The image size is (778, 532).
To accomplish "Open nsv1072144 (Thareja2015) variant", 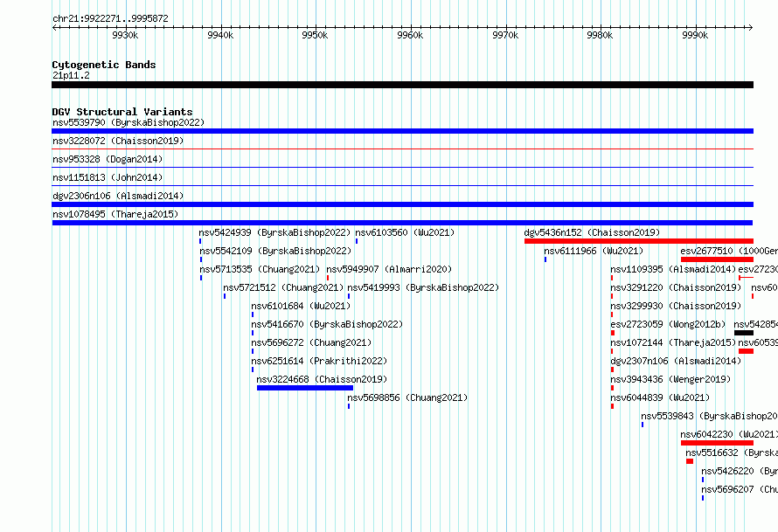I will [673, 342].
